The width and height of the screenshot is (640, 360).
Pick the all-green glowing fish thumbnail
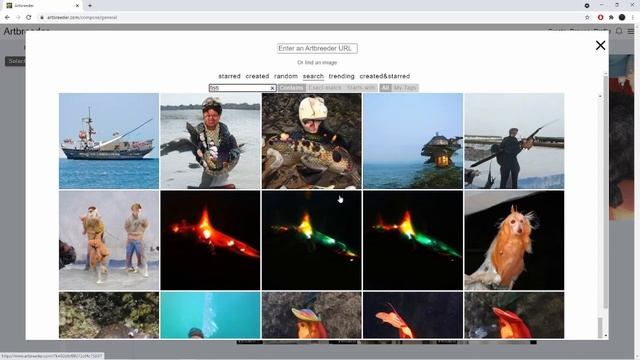pyautogui.click(x=311, y=240)
